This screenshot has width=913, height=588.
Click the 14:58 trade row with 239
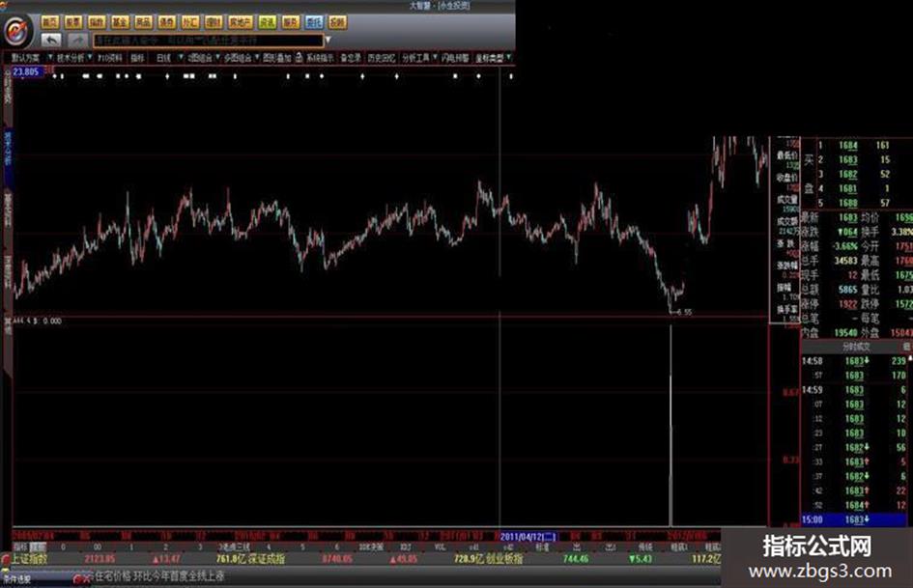[x=854, y=361]
